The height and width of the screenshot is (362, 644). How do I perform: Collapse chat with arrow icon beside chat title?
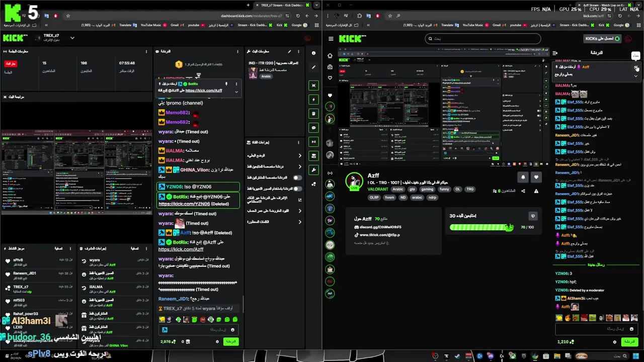[555, 53]
